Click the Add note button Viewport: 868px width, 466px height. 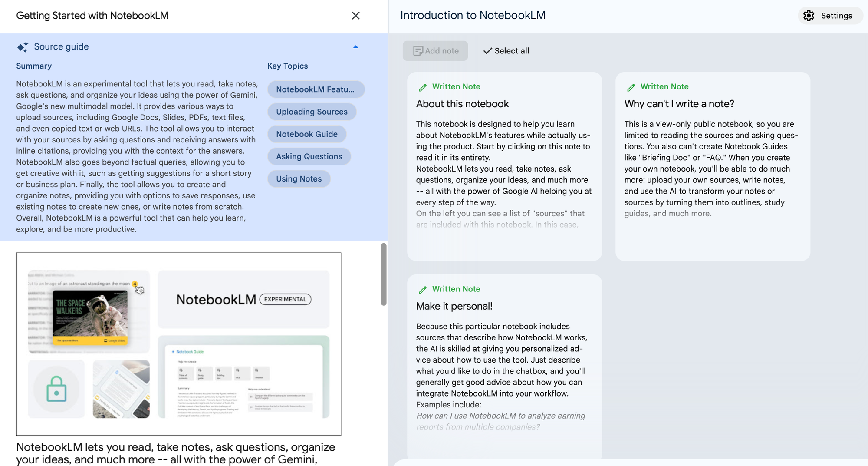[435, 51]
